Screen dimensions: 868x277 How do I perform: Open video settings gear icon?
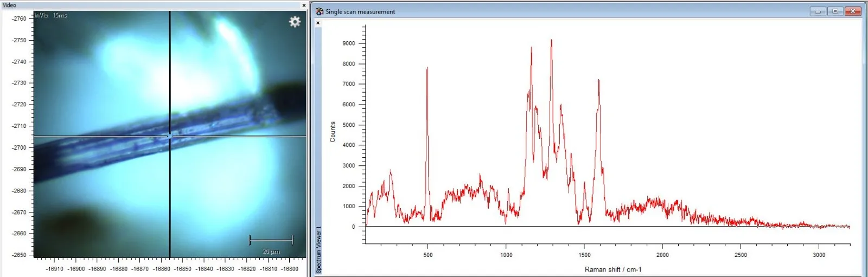(295, 22)
